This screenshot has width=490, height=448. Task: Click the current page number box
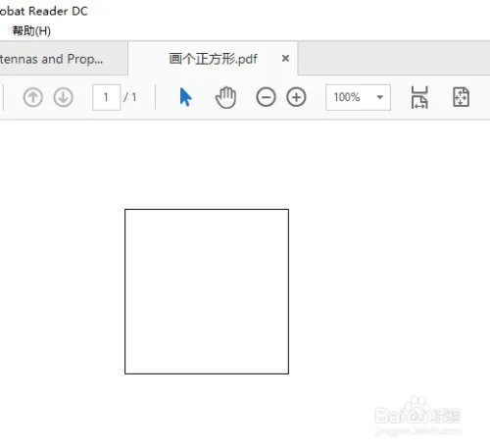106,97
